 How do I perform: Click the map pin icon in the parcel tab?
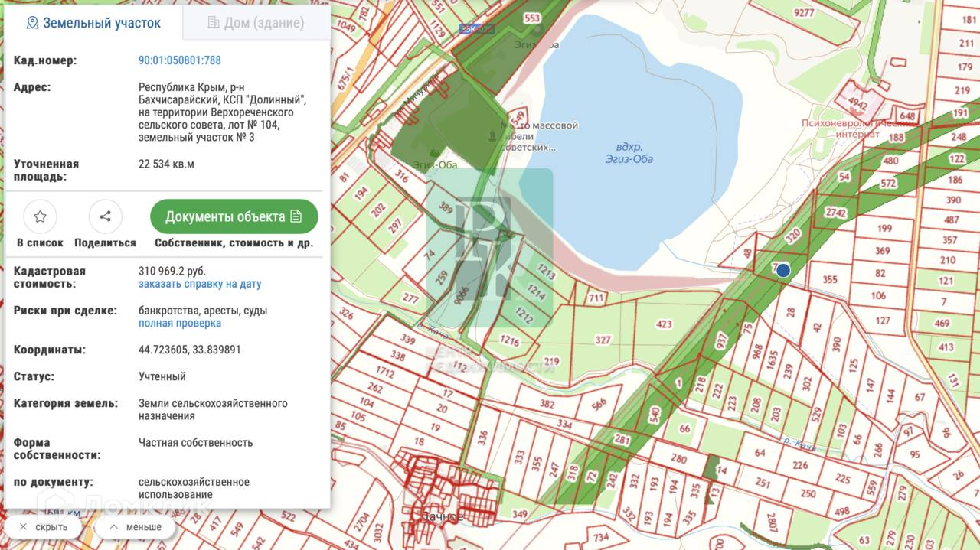pos(32,23)
